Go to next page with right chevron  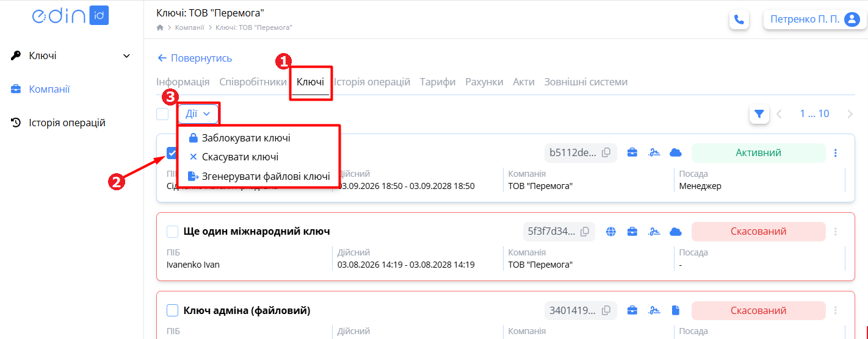click(x=850, y=114)
